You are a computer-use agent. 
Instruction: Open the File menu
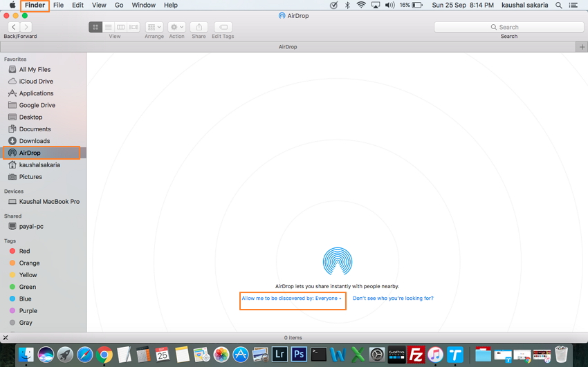[x=59, y=5]
